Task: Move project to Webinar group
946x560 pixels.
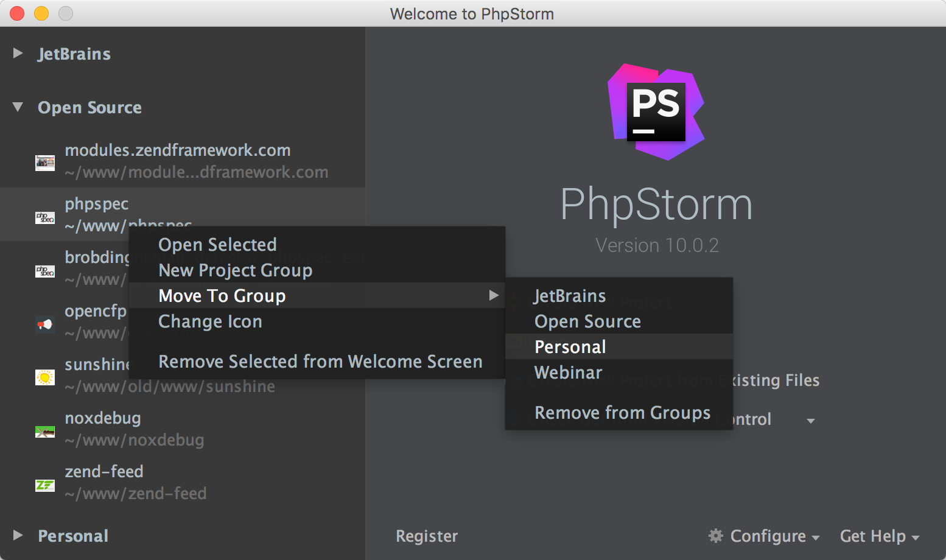Action: (619, 373)
